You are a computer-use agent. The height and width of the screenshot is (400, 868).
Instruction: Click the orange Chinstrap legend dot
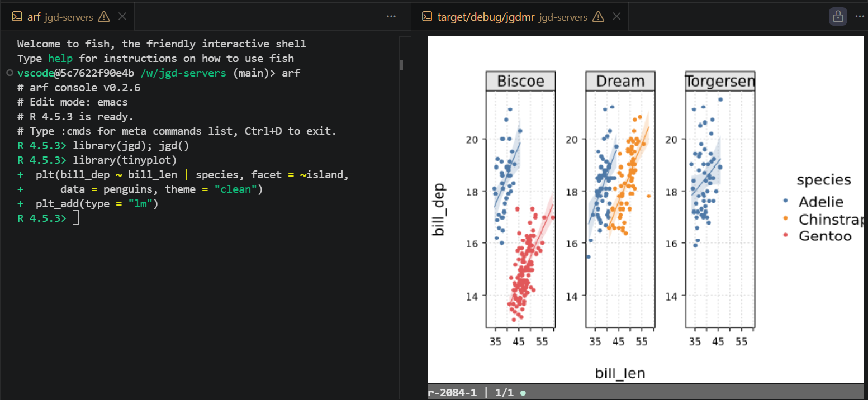coord(786,218)
